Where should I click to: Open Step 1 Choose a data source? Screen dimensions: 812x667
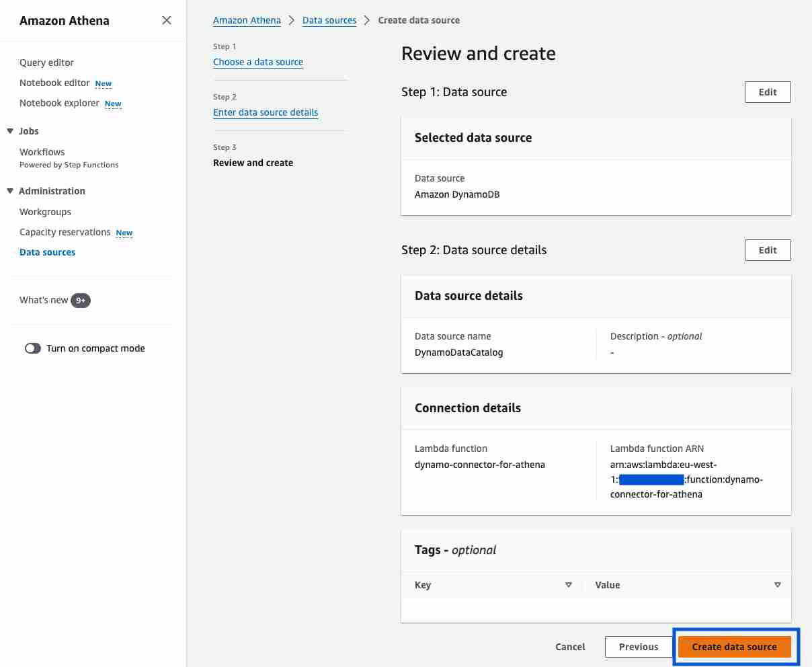click(258, 62)
